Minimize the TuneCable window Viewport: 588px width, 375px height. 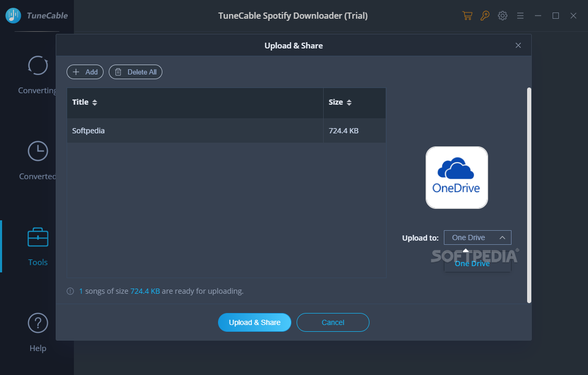click(538, 16)
